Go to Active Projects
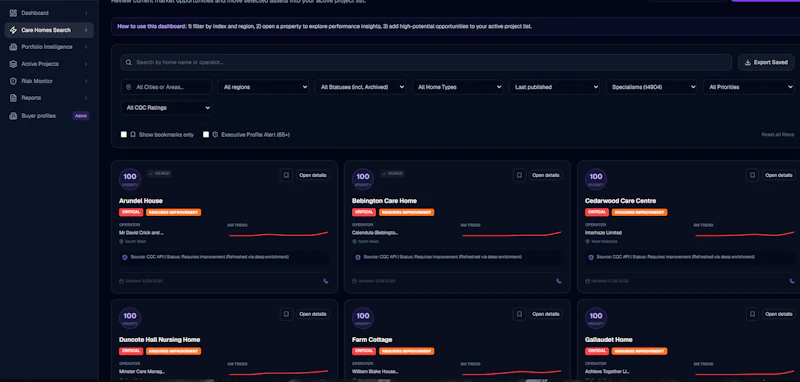This screenshot has height=382, width=800. [49, 64]
